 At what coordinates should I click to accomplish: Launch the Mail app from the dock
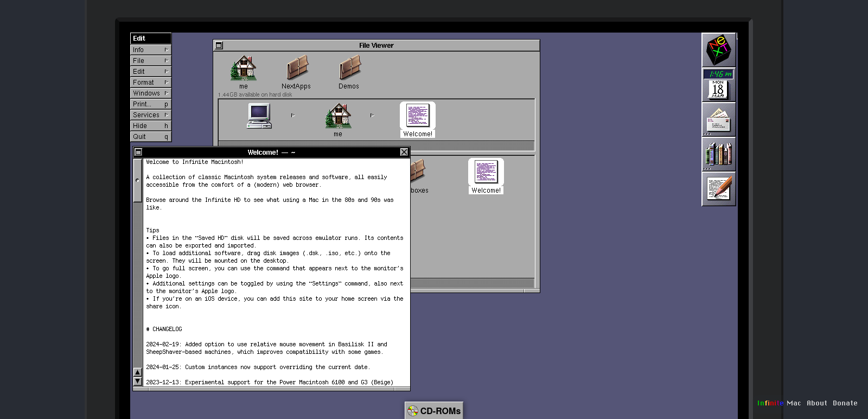pyautogui.click(x=719, y=119)
